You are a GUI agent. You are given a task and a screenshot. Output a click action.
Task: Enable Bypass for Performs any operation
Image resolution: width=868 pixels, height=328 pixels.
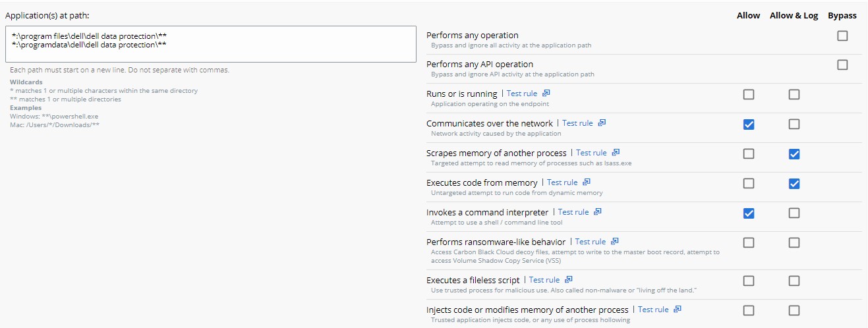click(842, 36)
